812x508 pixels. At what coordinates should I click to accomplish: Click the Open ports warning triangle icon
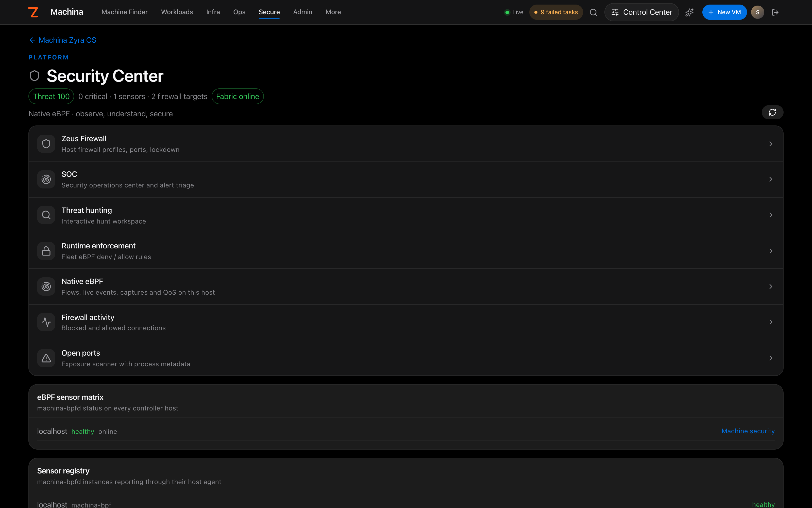tap(46, 358)
